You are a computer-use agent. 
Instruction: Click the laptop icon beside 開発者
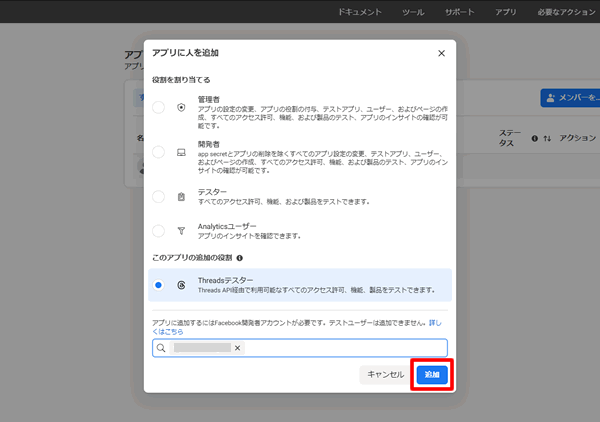coord(181,152)
